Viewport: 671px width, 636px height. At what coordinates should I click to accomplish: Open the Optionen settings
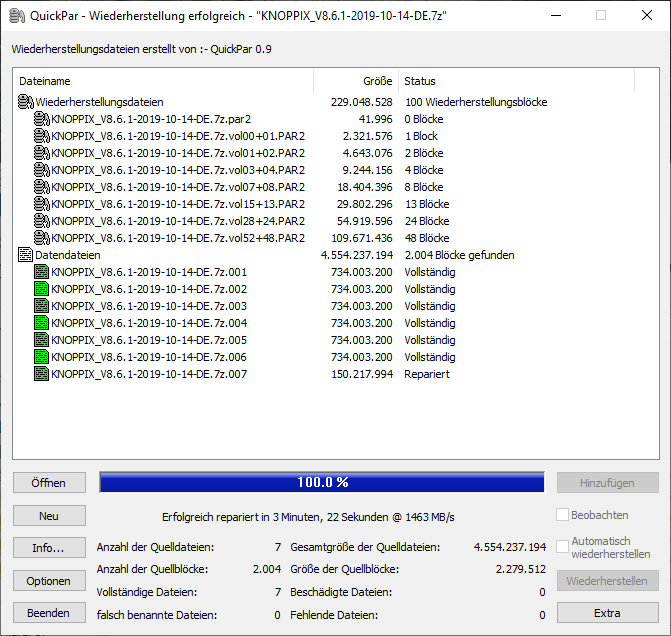49,581
